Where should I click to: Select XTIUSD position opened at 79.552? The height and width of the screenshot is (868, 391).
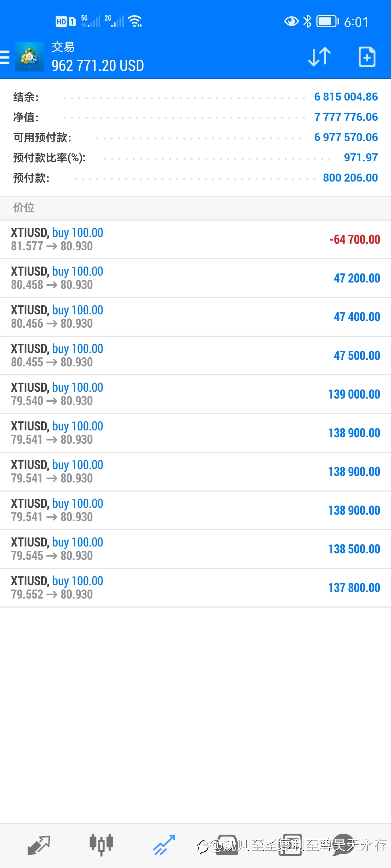[x=195, y=588]
